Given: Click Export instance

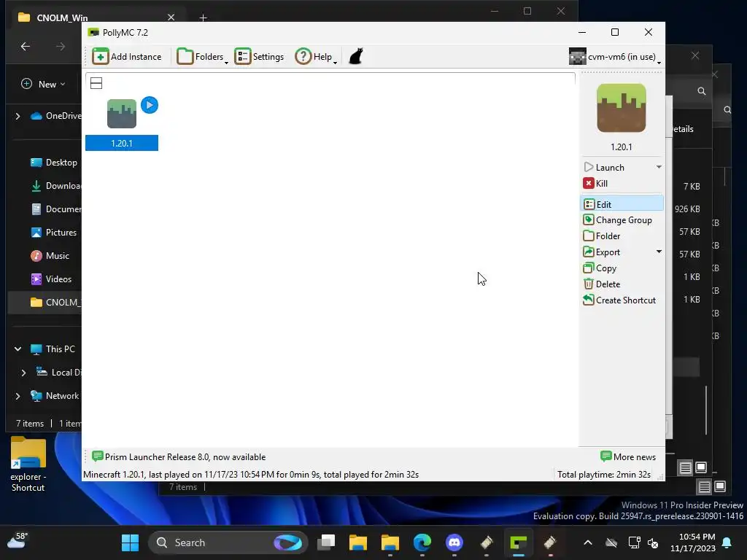Looking at the screenshot, I should point(602,252).
